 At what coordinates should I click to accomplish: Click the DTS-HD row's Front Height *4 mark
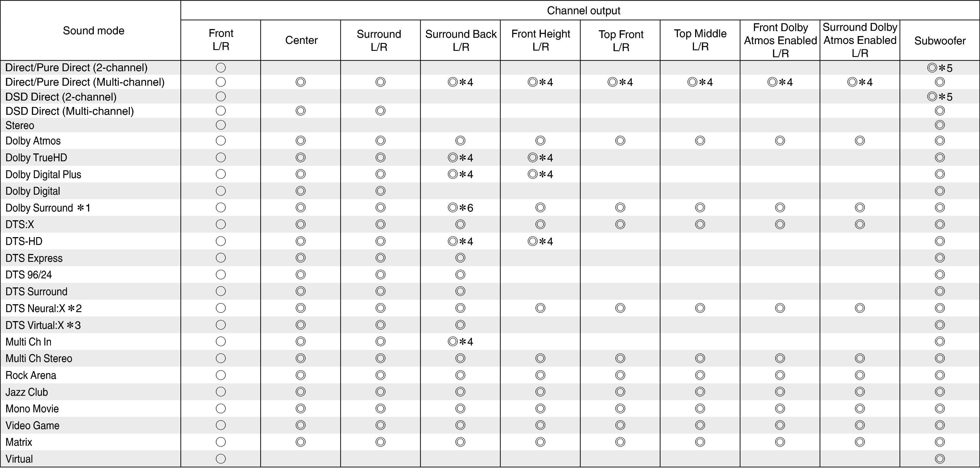pyautogui.click(x=540, y=241)
